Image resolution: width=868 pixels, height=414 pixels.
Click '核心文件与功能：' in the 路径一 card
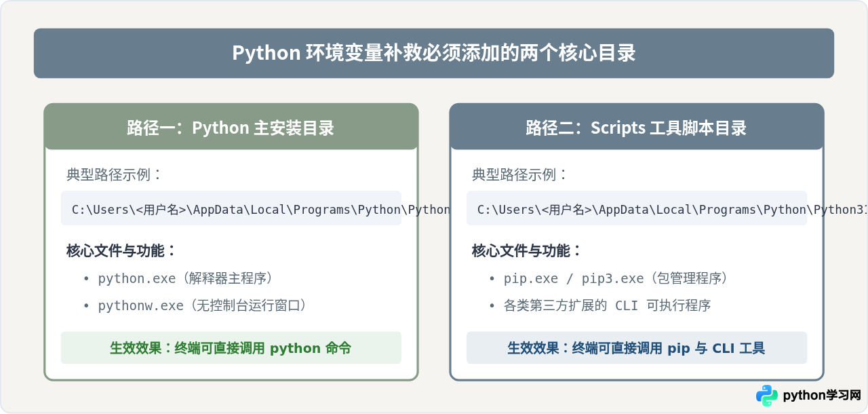pos(121,250)
